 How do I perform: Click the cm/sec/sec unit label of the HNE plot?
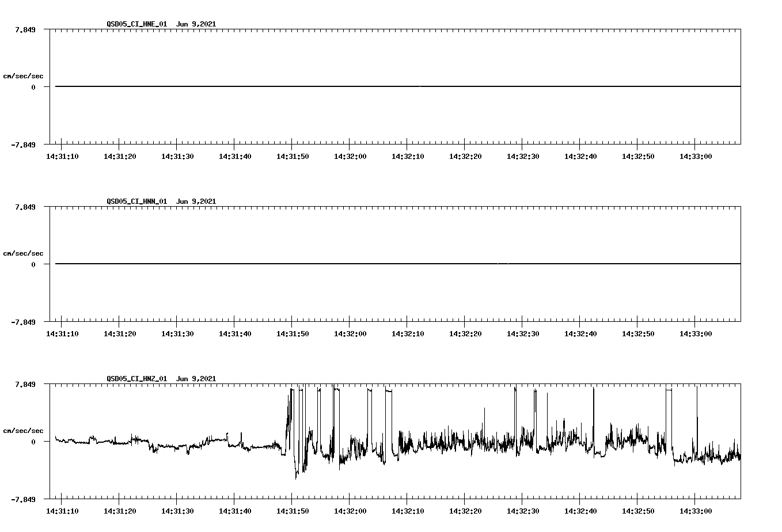[23, 76]
